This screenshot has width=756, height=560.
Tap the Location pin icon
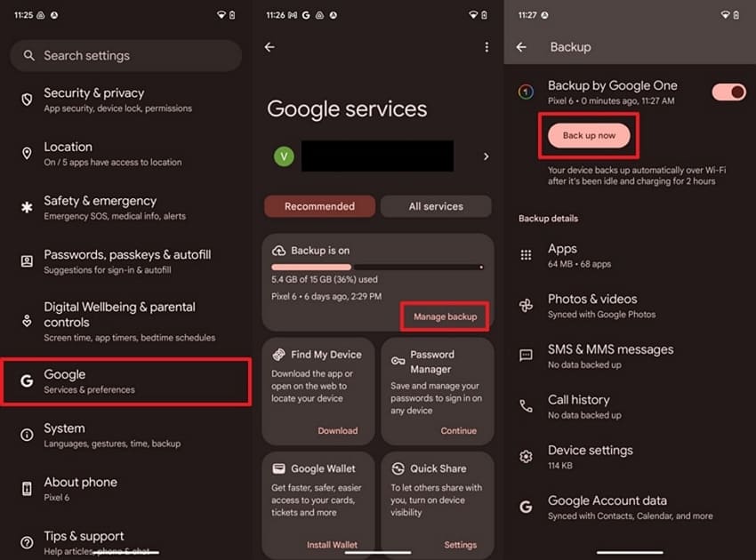[x=27, y=154]
